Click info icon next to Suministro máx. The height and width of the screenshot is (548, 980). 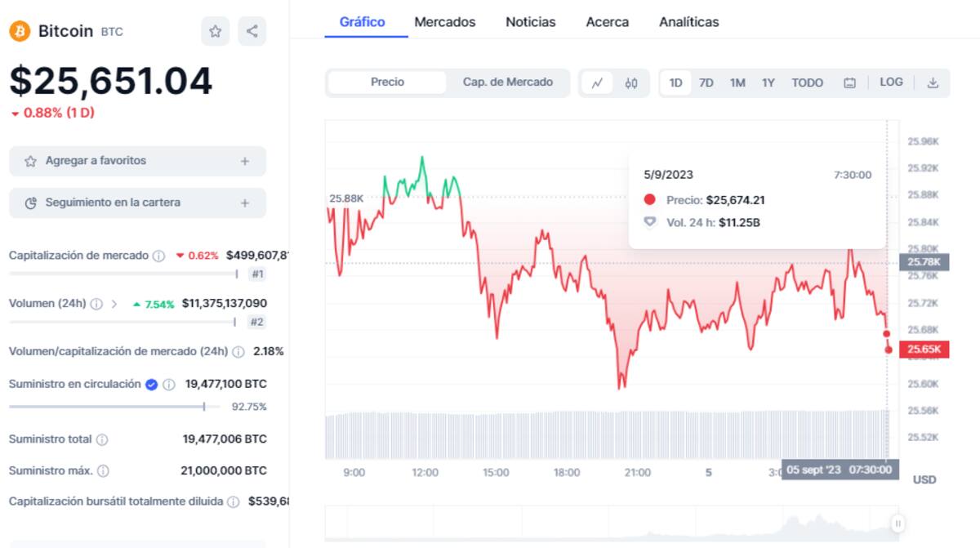(x=104, y=471)
